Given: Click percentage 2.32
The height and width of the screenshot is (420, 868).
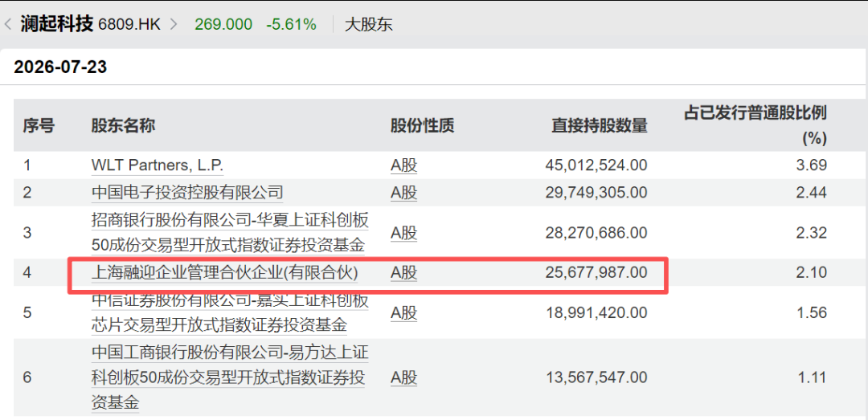Looking at the screenshot, I should [x=812, y=232].
